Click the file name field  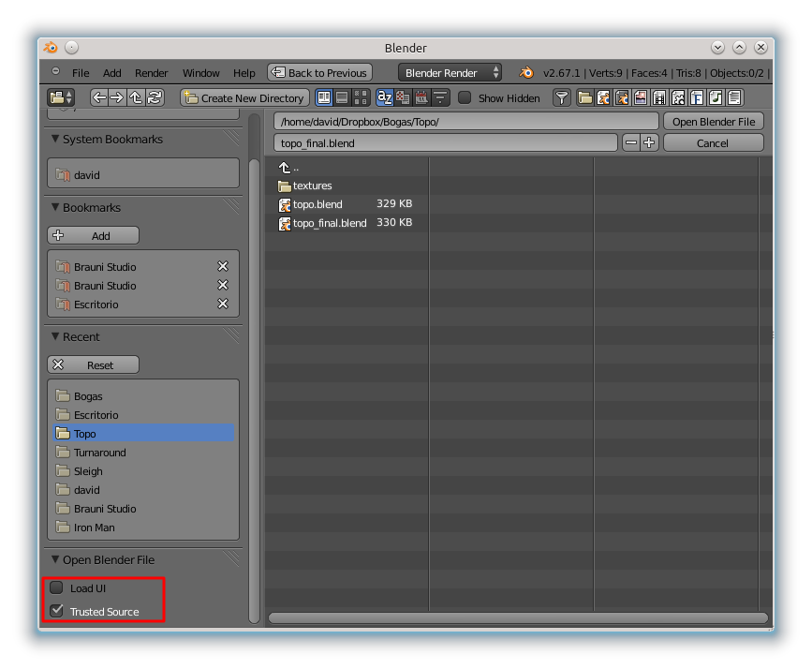coord(446,143)
